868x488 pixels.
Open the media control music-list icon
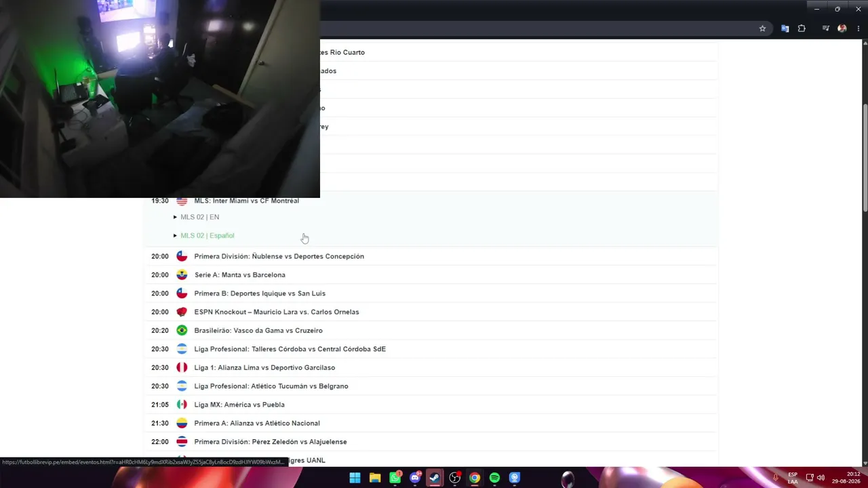coord(825,28)
